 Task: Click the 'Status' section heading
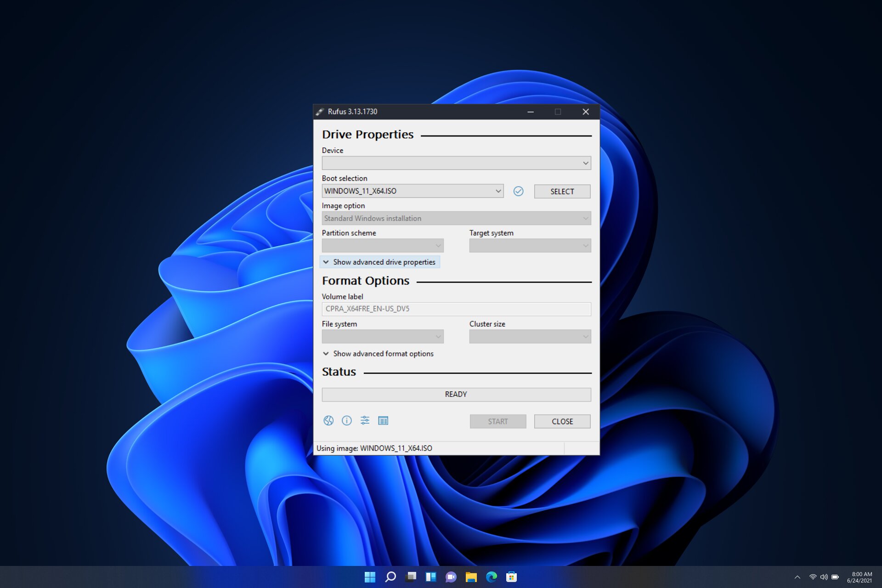pyautogui.click(x=339, y=372)
